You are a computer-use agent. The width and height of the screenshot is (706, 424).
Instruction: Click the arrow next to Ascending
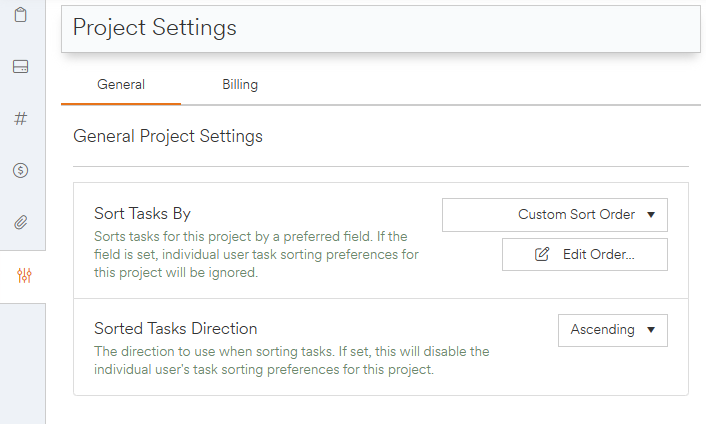(x=650, y=329)
